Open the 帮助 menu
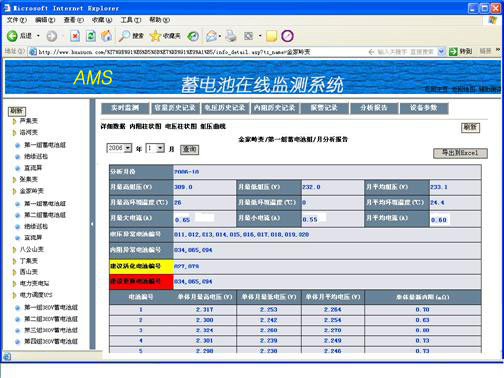This screenshot has height=378, width=504. [159, 20]
